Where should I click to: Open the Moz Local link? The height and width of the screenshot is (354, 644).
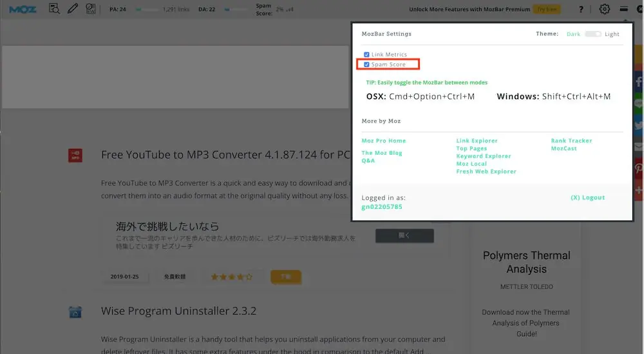coord(471,164)
